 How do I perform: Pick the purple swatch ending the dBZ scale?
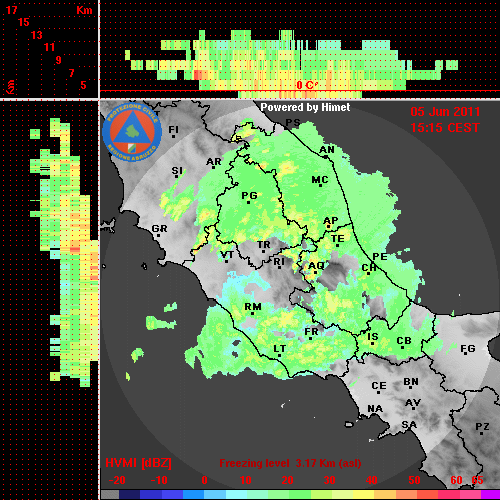coord(490,495)
